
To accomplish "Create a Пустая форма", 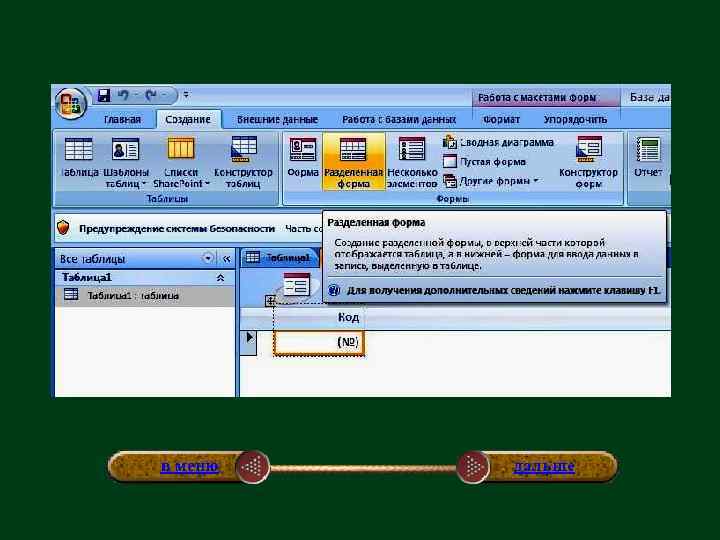I will [x=485, y=162].
